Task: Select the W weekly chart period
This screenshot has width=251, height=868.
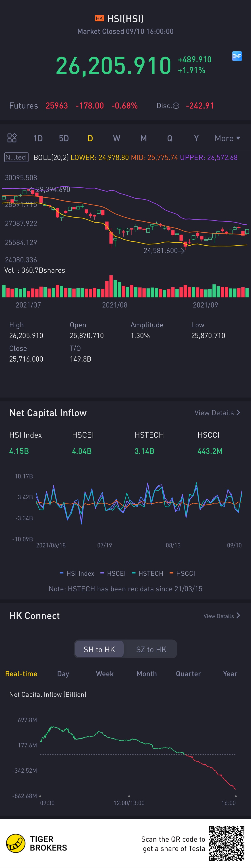Action: (x=116, y=138)
